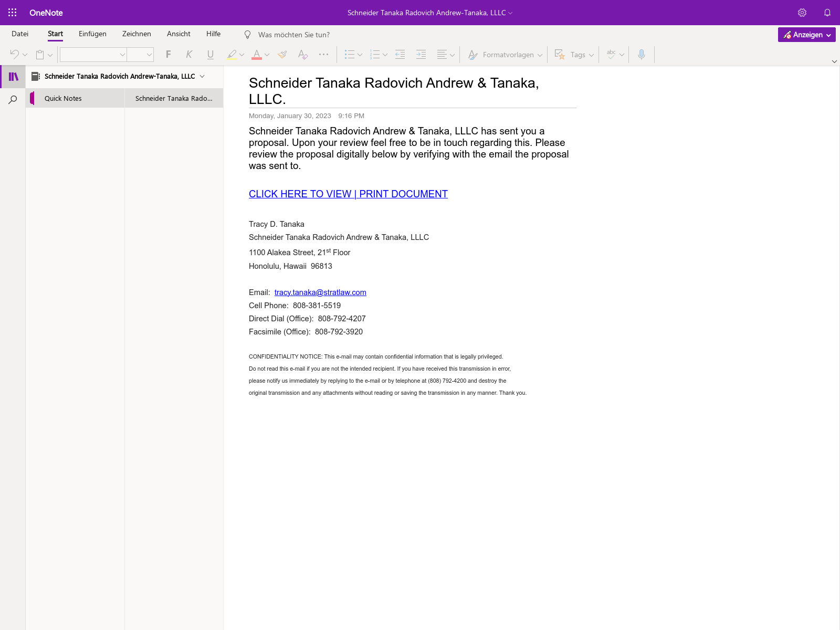The image size is (840, 630).
Task: Open more formatting options ellipsis
Action: 323,54
